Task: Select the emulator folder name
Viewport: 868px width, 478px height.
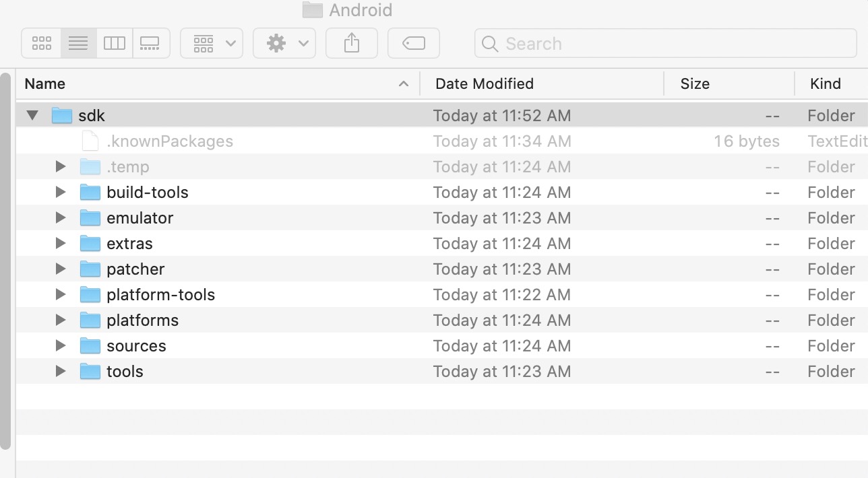Action: click(140, 218)
